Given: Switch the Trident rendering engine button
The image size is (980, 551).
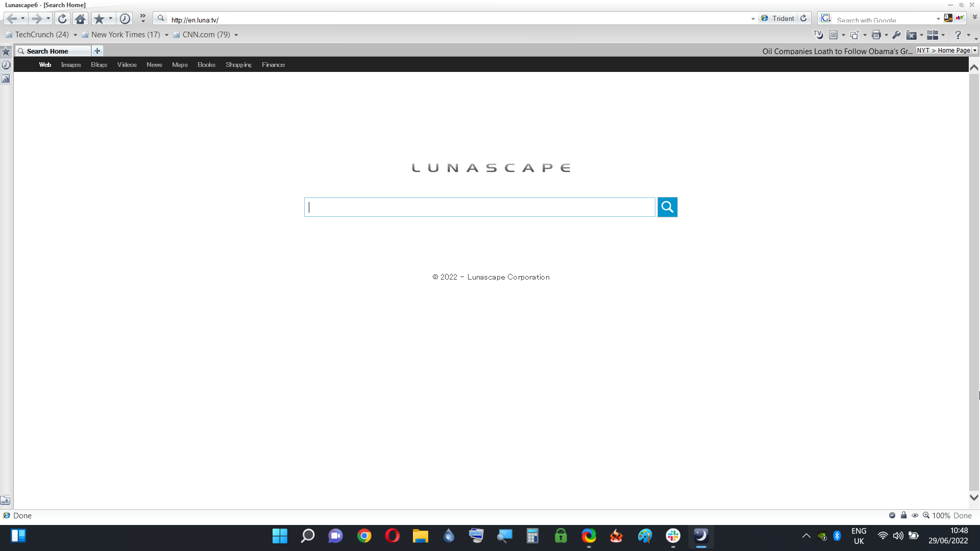Looking at the screenshot, I should (x=777, y=18).
